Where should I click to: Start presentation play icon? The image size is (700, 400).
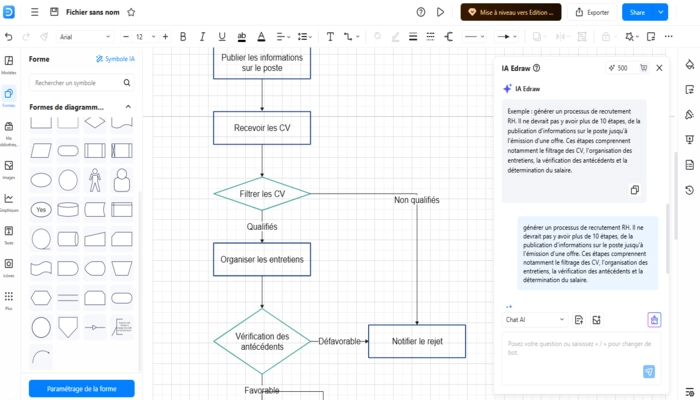(x=440, y=12)
